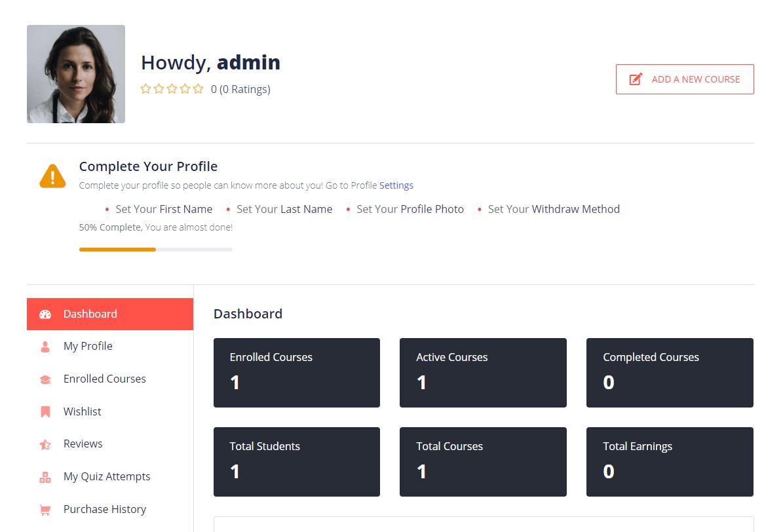Click the Set Your Withdraw Method item
The height and width of the screenshot is (532, 783).
554,209
